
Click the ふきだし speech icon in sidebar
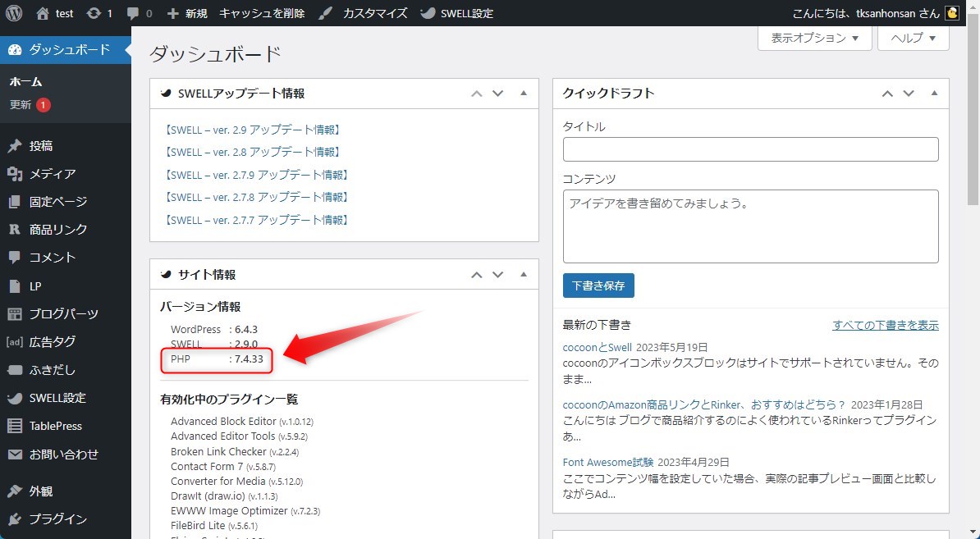15,370
